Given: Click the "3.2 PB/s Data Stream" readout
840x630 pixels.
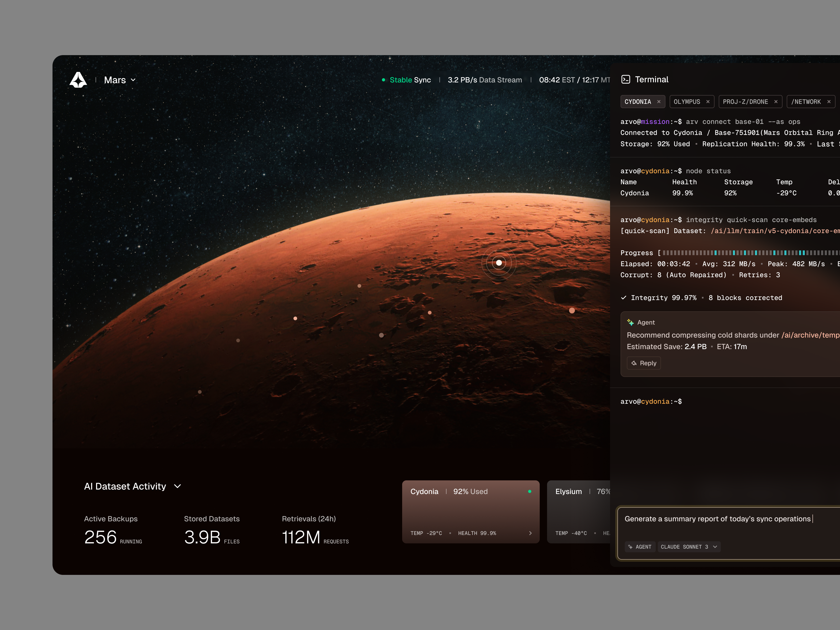Looking at the screenshot, I should pyautogui.click(x=485, y=80).
